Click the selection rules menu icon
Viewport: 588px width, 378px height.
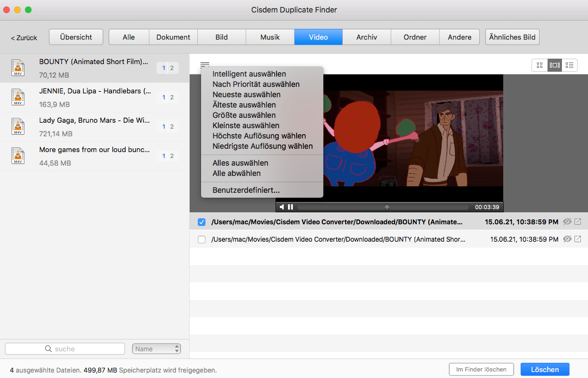[205, 65]
